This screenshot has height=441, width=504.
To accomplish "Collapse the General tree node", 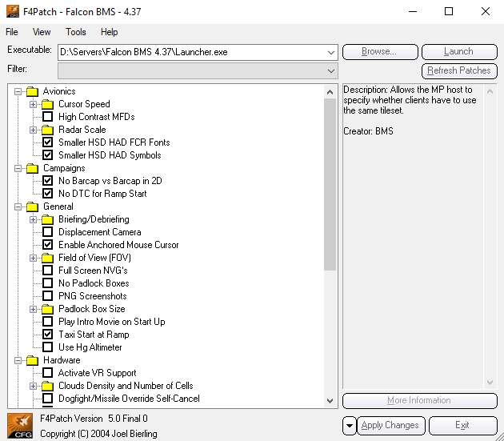I will pos(18,206).
